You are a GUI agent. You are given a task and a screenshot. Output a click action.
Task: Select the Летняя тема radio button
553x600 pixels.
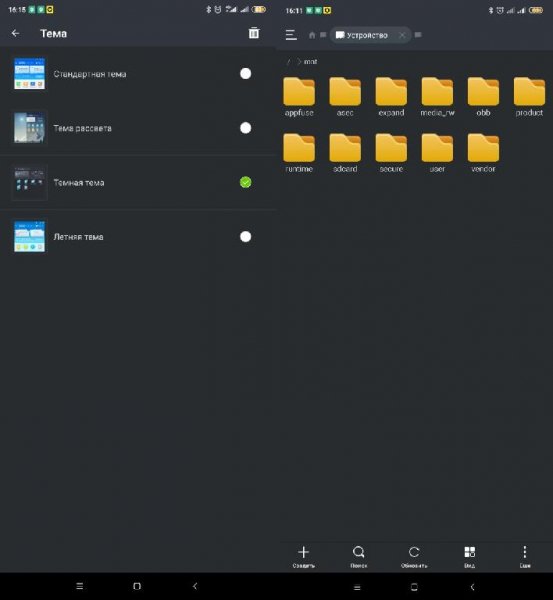246,236
